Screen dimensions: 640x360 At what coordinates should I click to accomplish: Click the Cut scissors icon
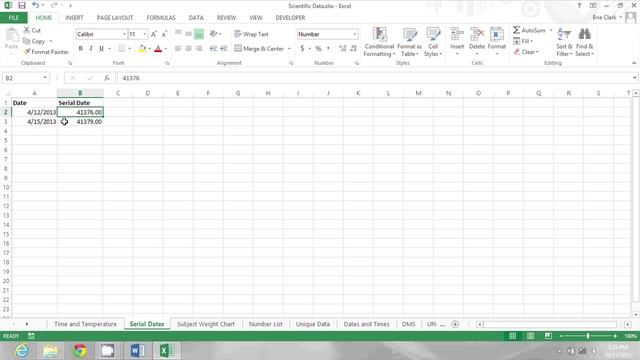click(x=27, y=30)
